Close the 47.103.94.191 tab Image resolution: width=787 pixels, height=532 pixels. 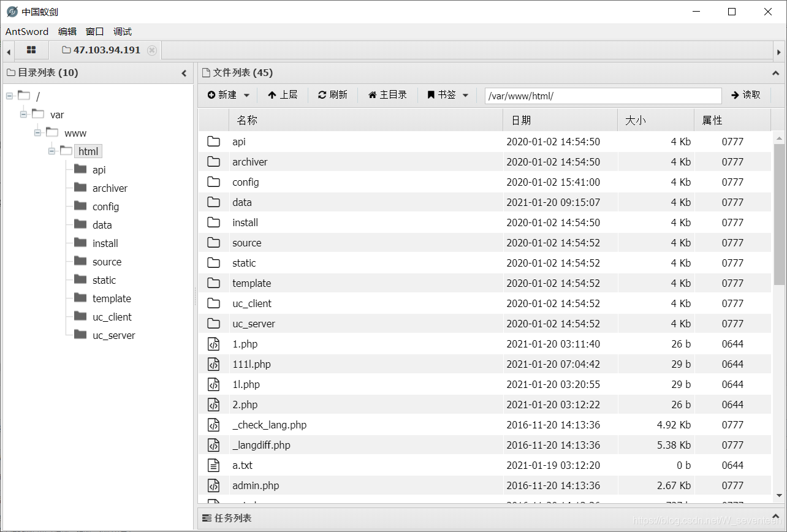tap(152, 50)
